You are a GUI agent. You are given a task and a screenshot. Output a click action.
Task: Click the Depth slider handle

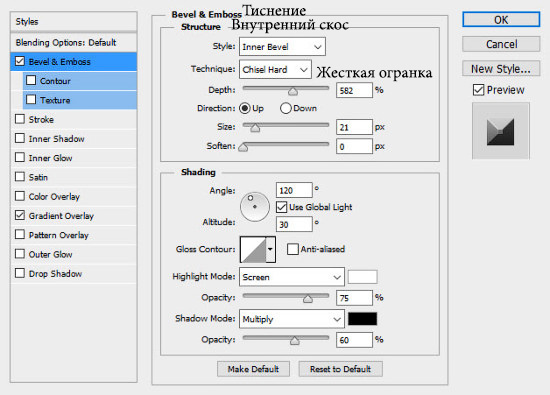[x=293, y=91]
